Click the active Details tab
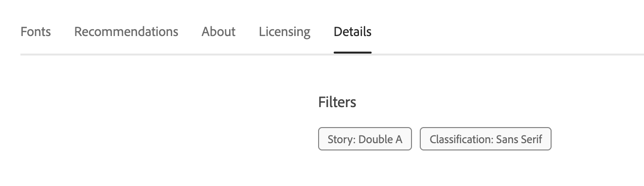This screenshot has width=644, height=186. 353,32
